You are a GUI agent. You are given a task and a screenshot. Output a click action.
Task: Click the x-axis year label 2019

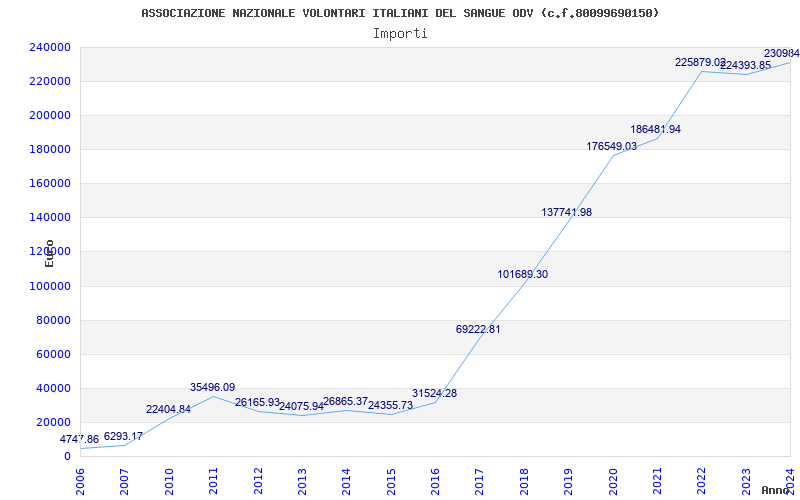click(568, 481)
